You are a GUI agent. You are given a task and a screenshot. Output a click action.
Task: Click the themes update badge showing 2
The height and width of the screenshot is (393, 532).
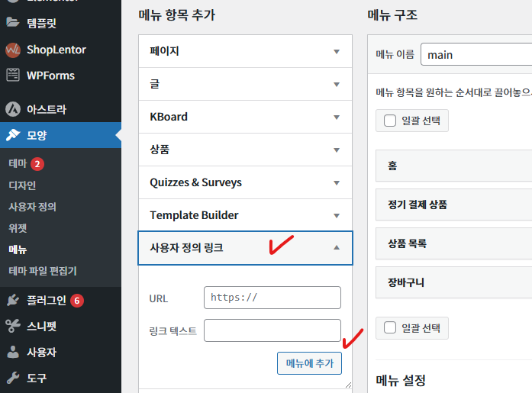[37, 164]
